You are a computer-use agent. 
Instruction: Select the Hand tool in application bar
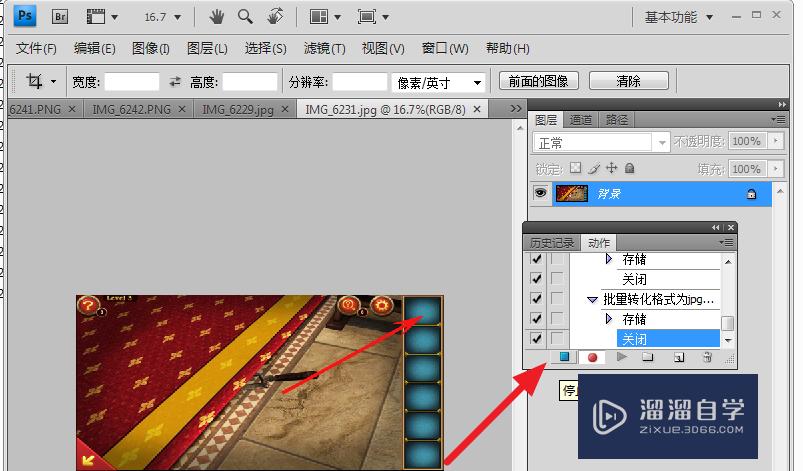tap(217, 17)
